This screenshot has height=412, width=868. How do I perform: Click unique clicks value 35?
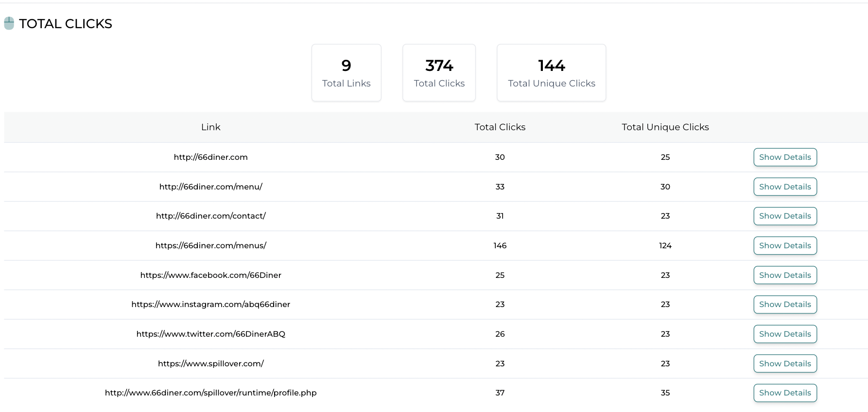click(x=665, y=393)
